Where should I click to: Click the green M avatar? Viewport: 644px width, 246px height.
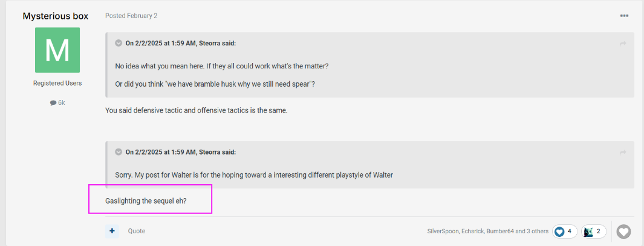(57, 50)
